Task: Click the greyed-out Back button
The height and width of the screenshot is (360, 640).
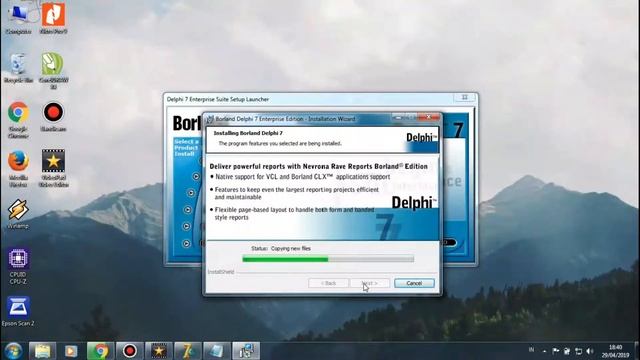Action: click(328, 283)
